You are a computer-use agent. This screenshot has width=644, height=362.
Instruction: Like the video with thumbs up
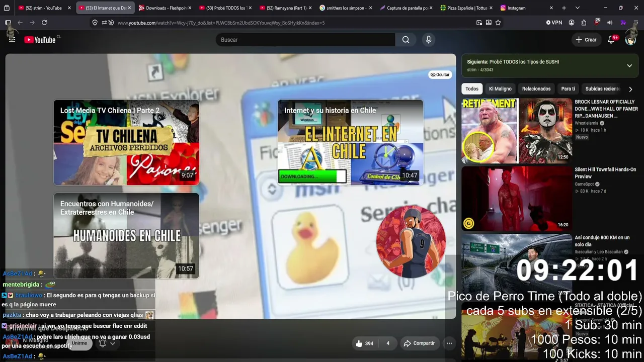tap(365, 343)
